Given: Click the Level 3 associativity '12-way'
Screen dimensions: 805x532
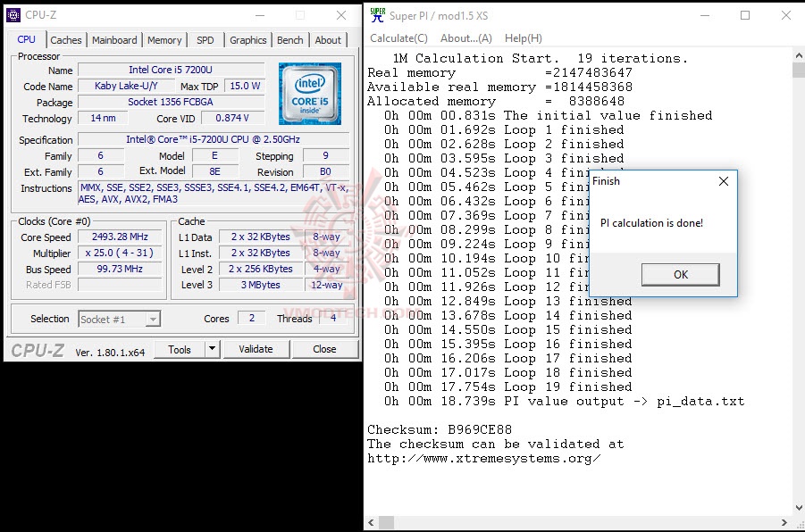Looking at the screenshot, I should tap(326, 285).
